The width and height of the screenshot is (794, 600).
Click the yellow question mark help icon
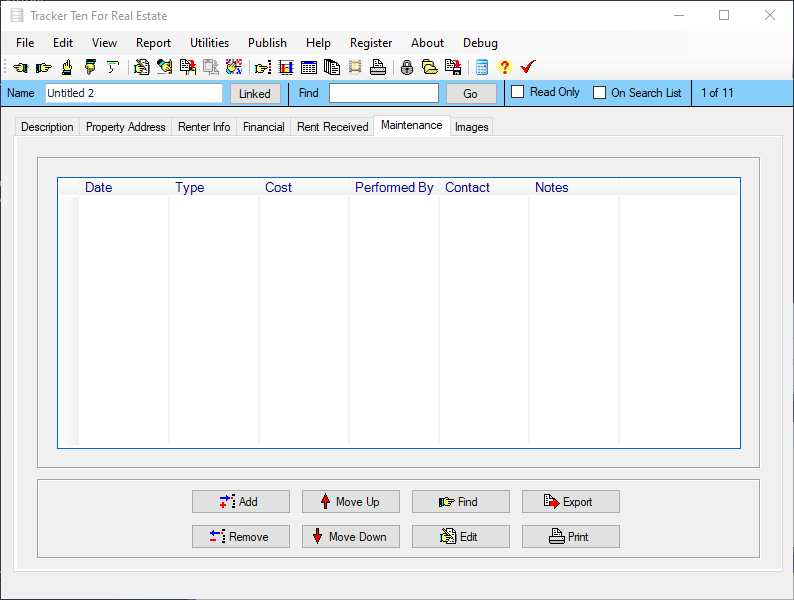(x=504, y=67)
